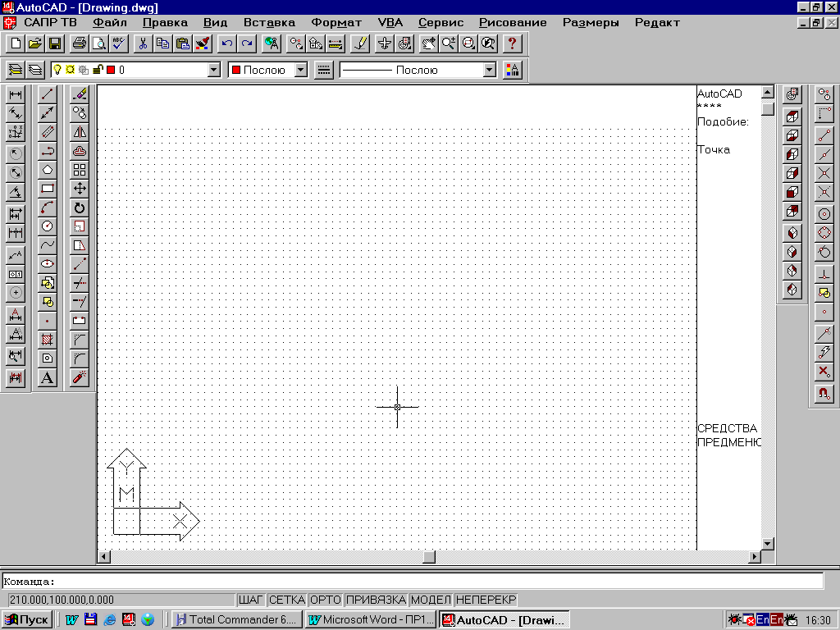Open the Файл menu
This screenshot has height=630, width=840.
point(109,22)
